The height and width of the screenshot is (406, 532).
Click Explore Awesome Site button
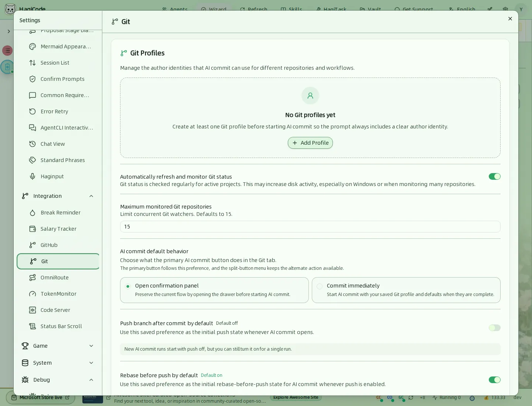tap(296, 398)
